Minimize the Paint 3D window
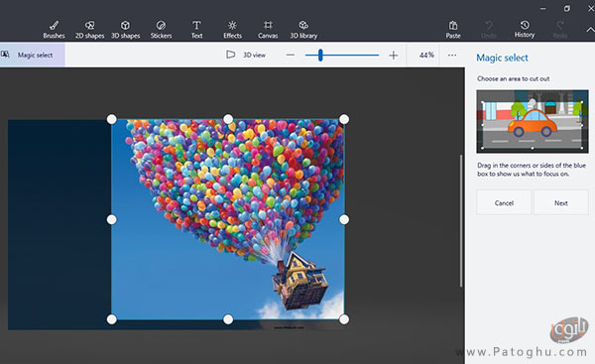Screen dimensions: 595x364 coord(543,8)
